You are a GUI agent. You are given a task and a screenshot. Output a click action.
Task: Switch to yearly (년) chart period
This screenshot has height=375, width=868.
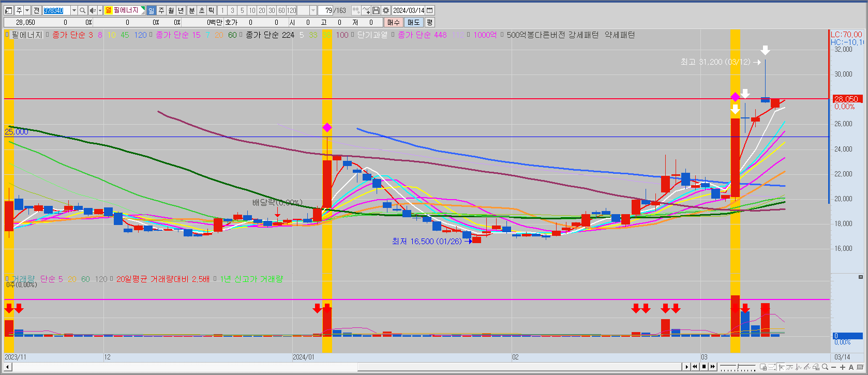pyautogui.click(x=181, y=10)
